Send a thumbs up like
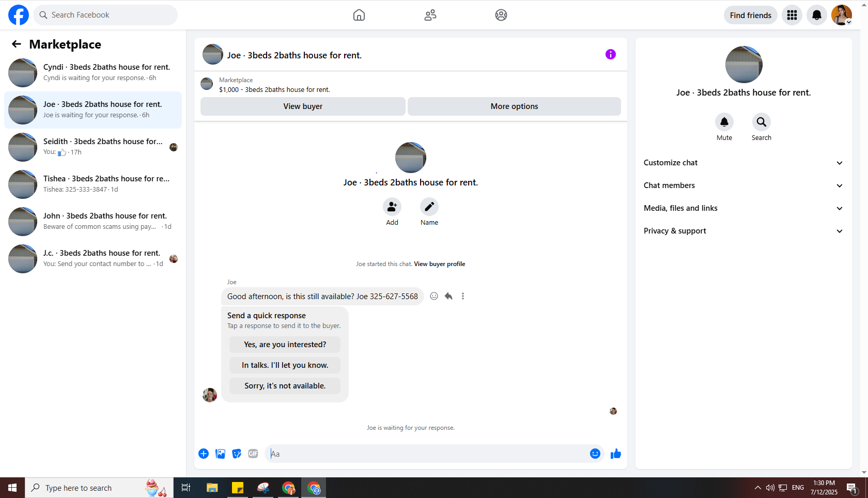The width and height of the screenshot is (868, 498). [616, 454]
